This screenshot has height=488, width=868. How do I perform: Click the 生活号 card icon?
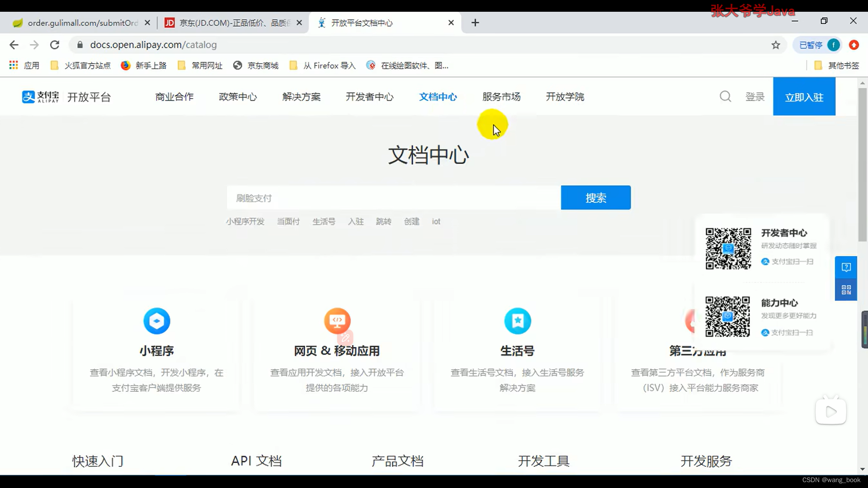click(518, 321)
